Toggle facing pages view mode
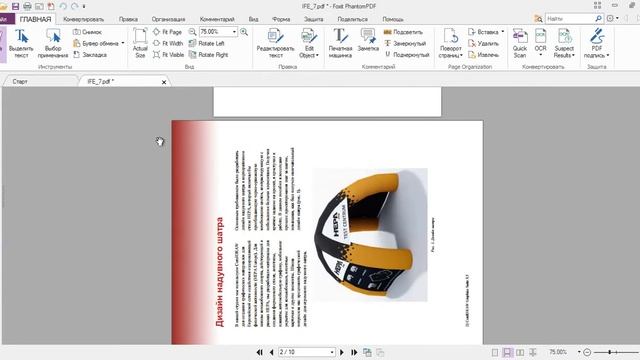Viewport: 640px width, 360px height. (520, 352)
